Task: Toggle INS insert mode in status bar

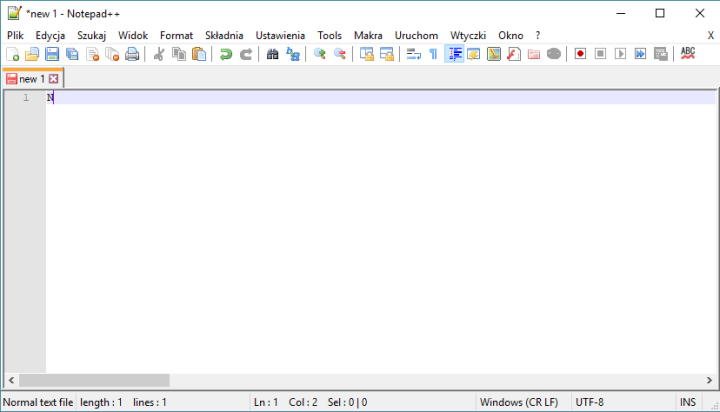Action: pyautogui.click(x=687, y=402)
